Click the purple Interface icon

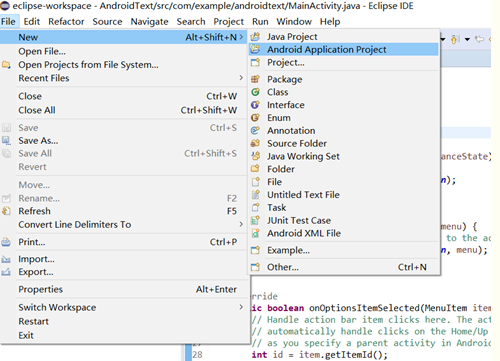(x=255, y=105)
